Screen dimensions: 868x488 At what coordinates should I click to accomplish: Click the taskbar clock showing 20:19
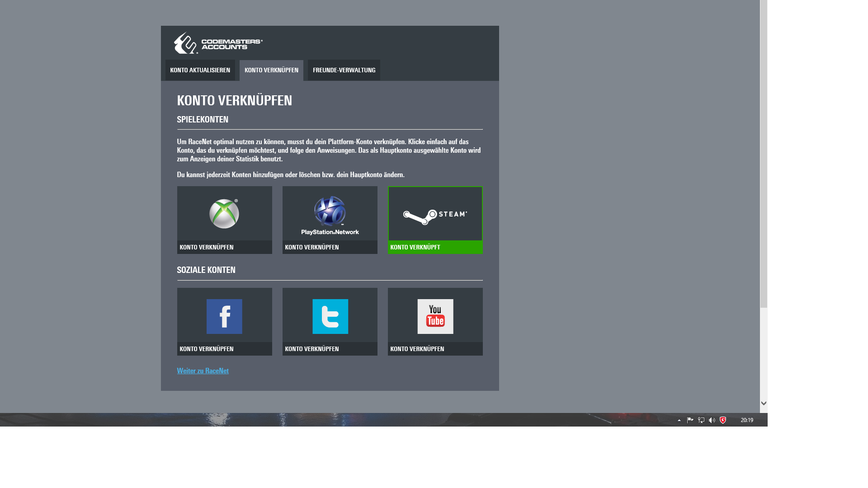747,420
